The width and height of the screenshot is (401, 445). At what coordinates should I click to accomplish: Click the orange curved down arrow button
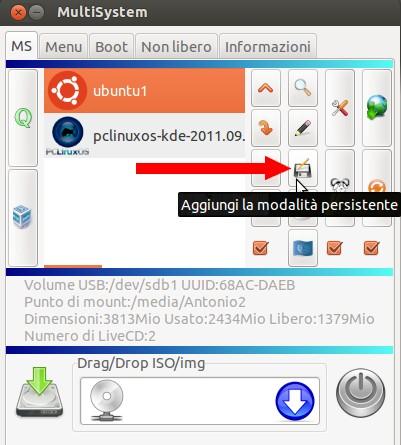[266, 128]
